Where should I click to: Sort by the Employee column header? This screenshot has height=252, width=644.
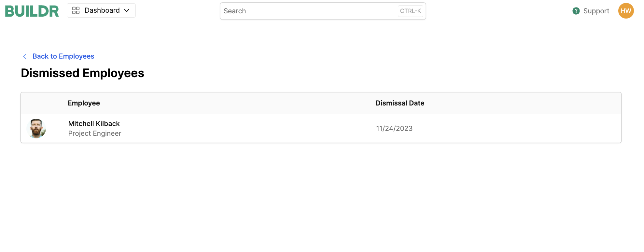(84, 103)
